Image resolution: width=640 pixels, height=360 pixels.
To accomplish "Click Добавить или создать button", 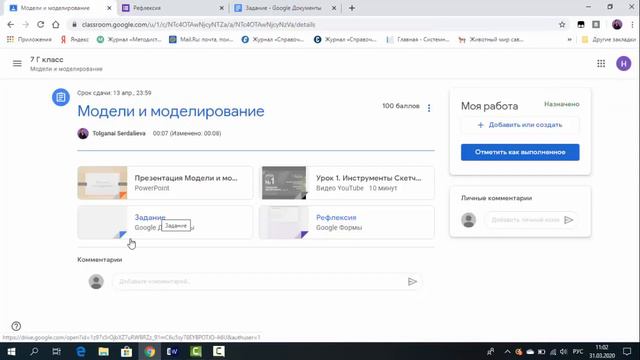I will click(520, 125).
